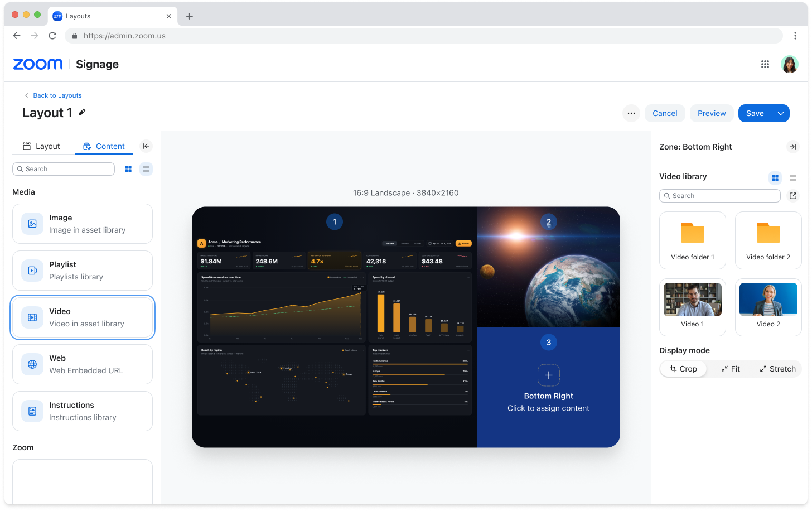Switch to the Content tab
This screenshot has height=511, width=812.
click(104, 146)
